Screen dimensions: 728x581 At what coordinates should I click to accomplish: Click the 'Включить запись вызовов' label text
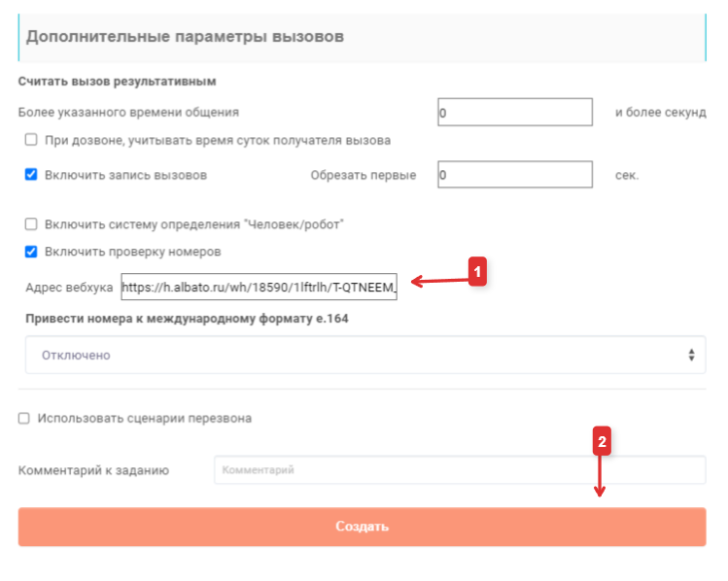click(x=125, y=176)
